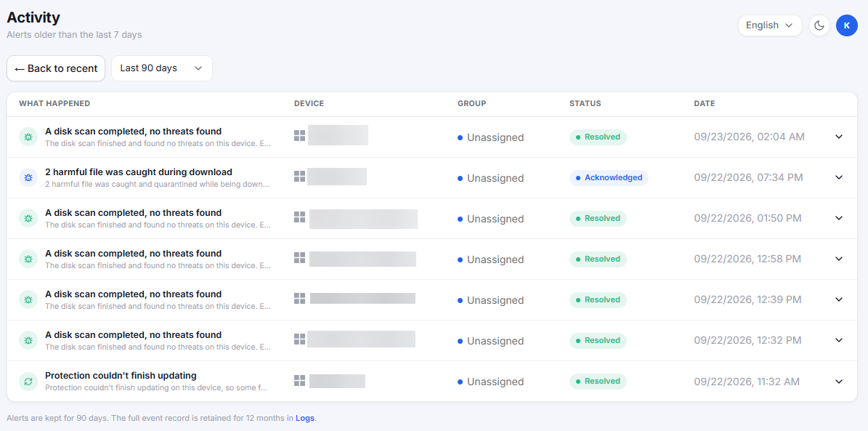Click Windows device icon in 07:34 PM row
Image resolution: width=868 pixels, height=431 pixels.
[299, 176]
